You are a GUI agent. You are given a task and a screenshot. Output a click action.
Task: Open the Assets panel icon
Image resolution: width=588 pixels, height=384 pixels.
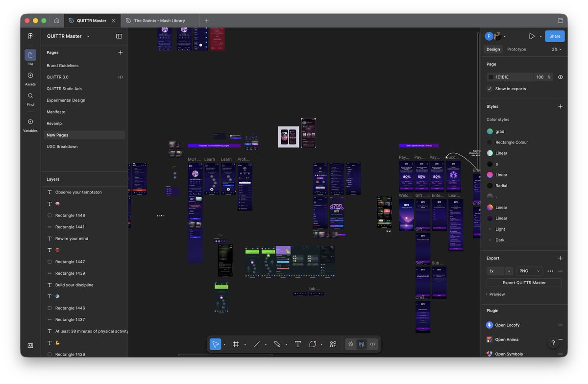[x=30, y=75]
